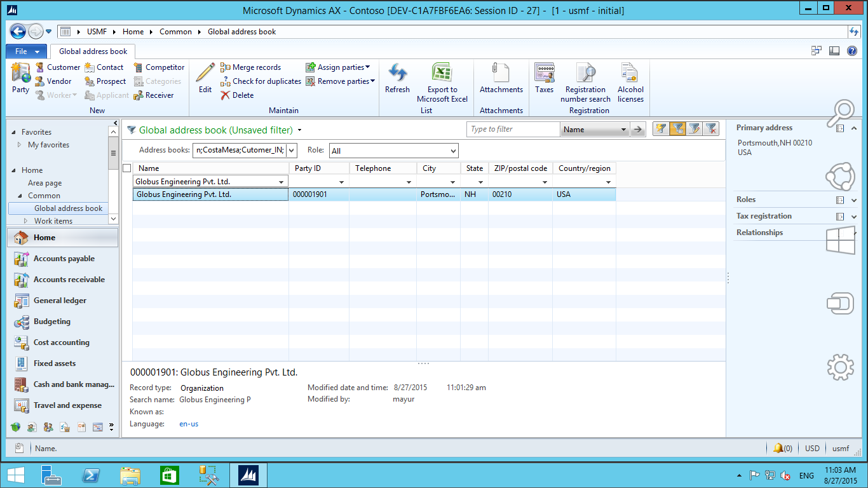The width and height of the screenshot is (868, 488).
Task: Click the en-us language link
Action: (189, 424)
